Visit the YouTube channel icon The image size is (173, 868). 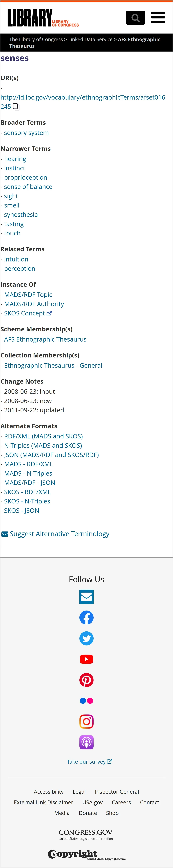pyautogui.click(x=86, y=659)
